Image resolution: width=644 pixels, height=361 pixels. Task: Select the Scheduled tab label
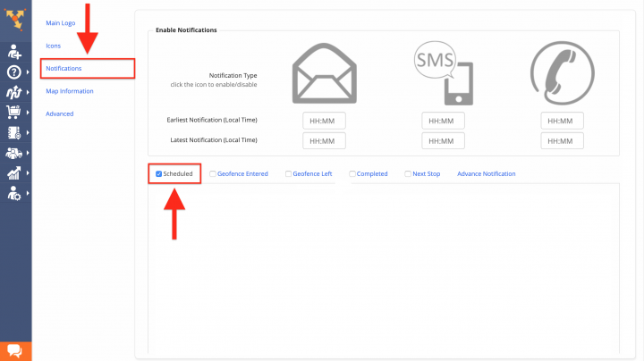click(x=178, y=174)
